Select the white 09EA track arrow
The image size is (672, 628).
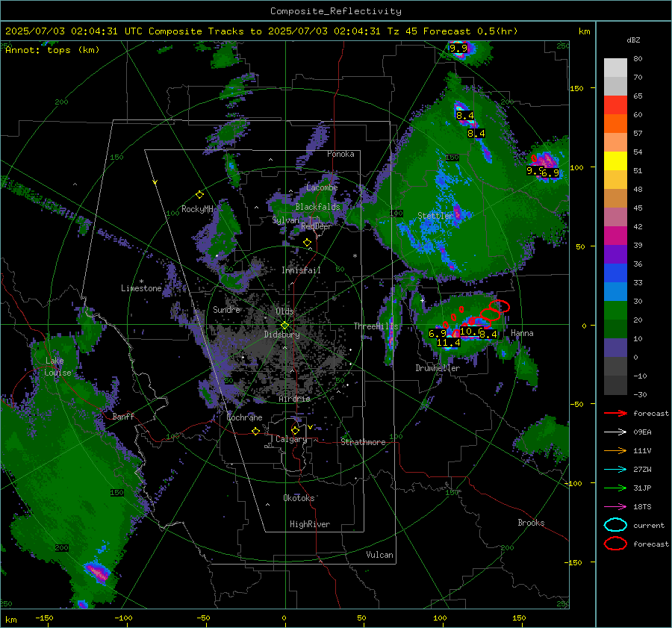(615, 432)
